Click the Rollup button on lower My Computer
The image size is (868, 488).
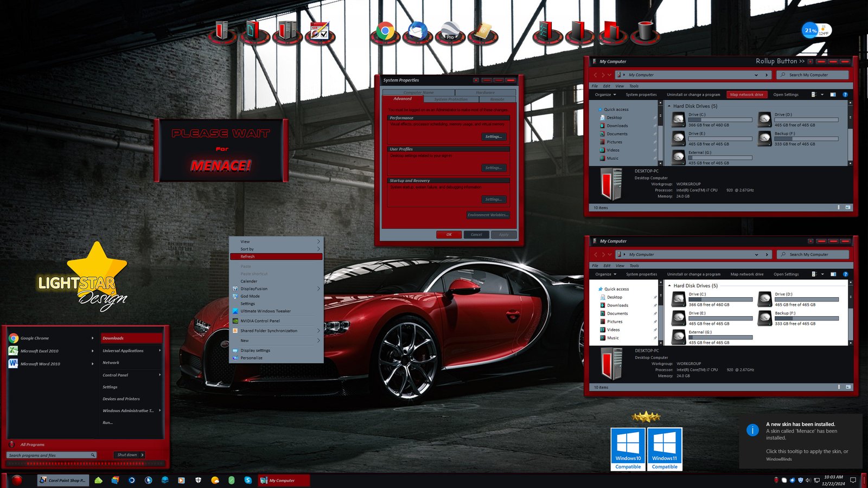click(x=810, y=241)
